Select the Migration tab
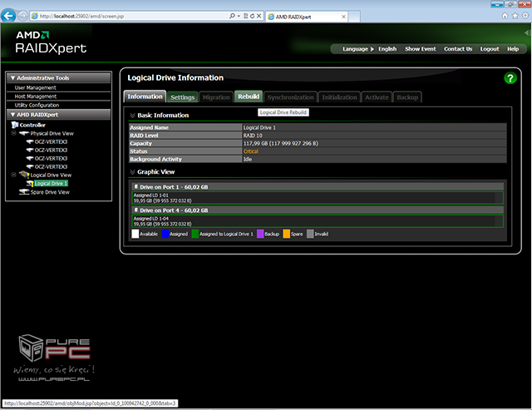 (216, 97)
